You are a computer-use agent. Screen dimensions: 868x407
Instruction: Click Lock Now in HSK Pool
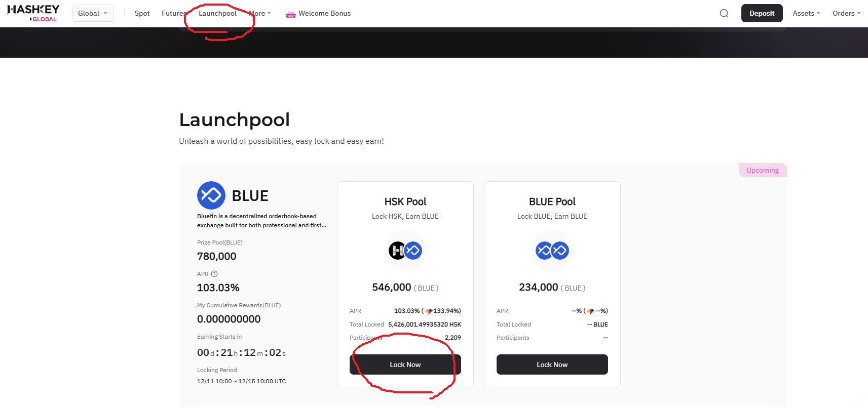point(405,364)
